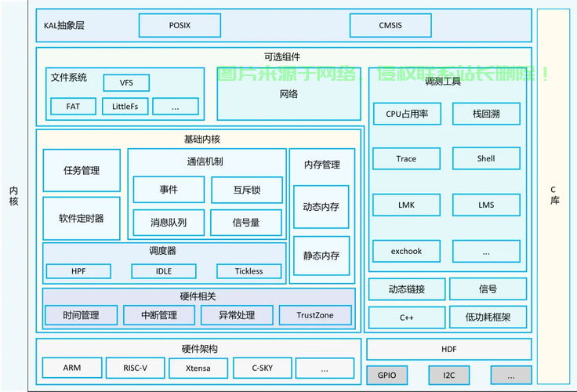Click the 通信机制 heading

click(x=205, y=162)
